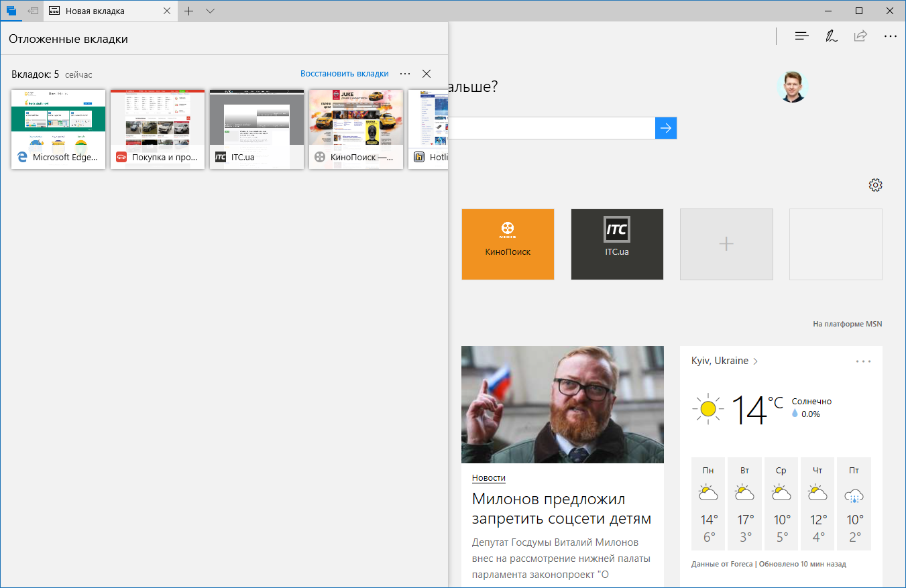Expand the tab preview chevron
This screenshot has height=588, width=906.
point(210,11)
